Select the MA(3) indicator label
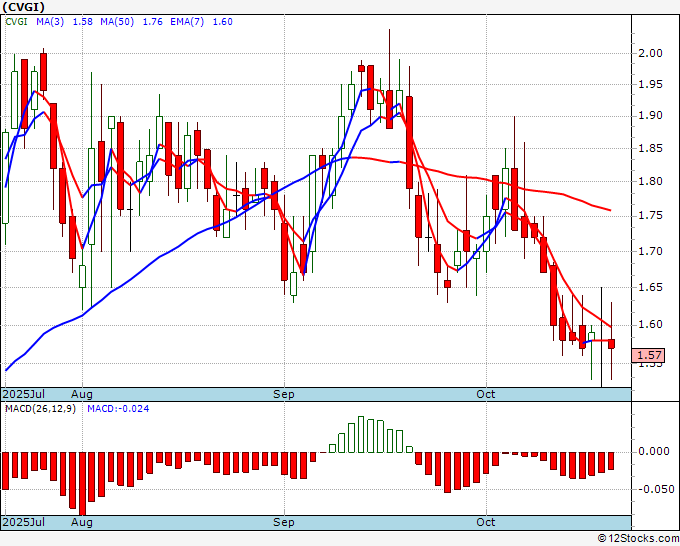 (x=50, y=22)
